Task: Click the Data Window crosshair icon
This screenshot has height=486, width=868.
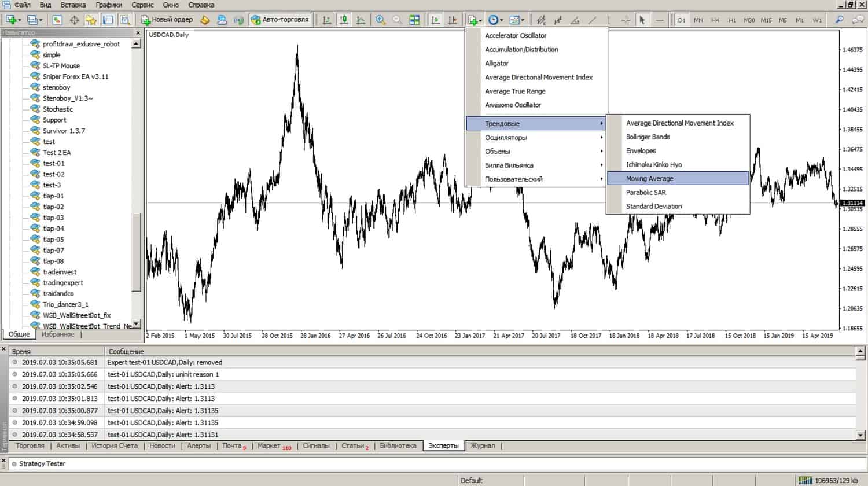Action: point(74,20)
